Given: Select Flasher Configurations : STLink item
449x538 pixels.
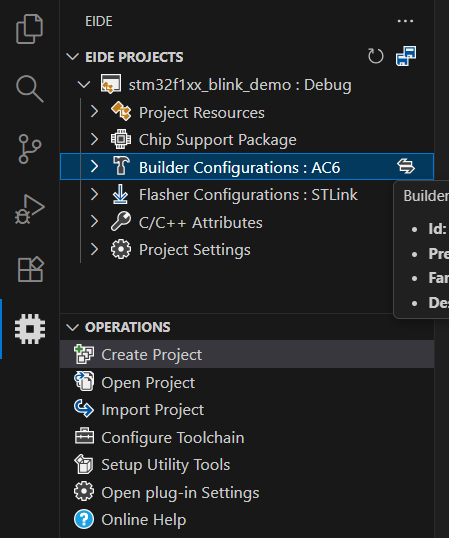Looking at the screenshot, I should click(x=247, y=195).
